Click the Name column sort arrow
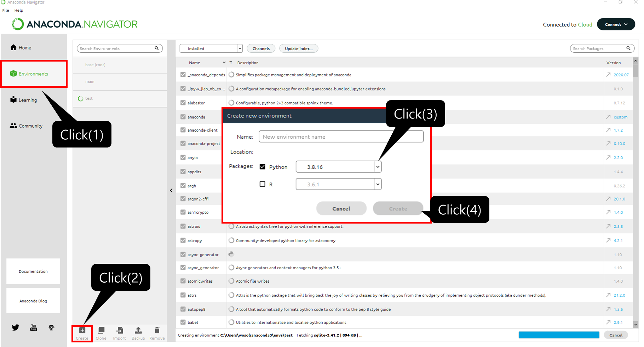Image resolution: width=644 pixels, height=347 pixels. coord(224,63)
